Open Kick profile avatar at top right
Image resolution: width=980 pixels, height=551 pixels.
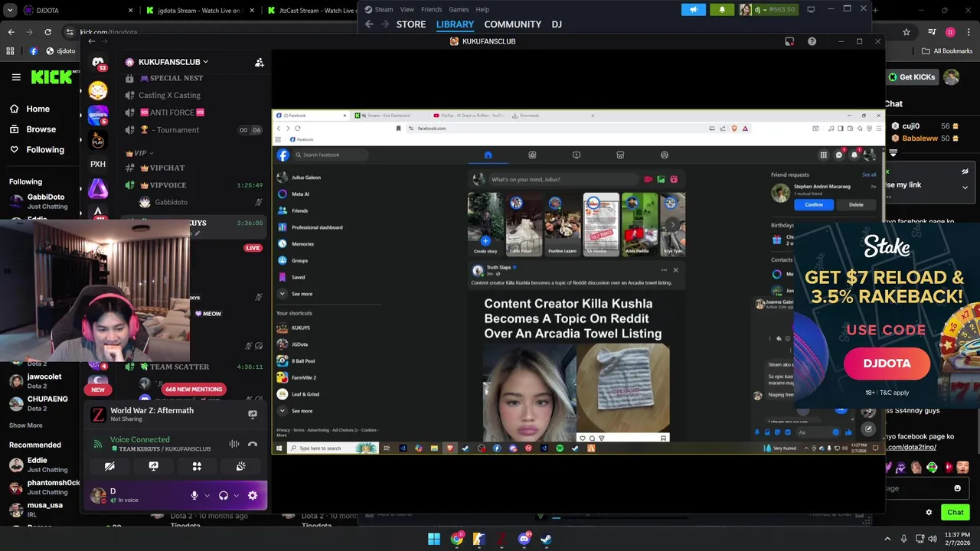(x=951, y=77)
